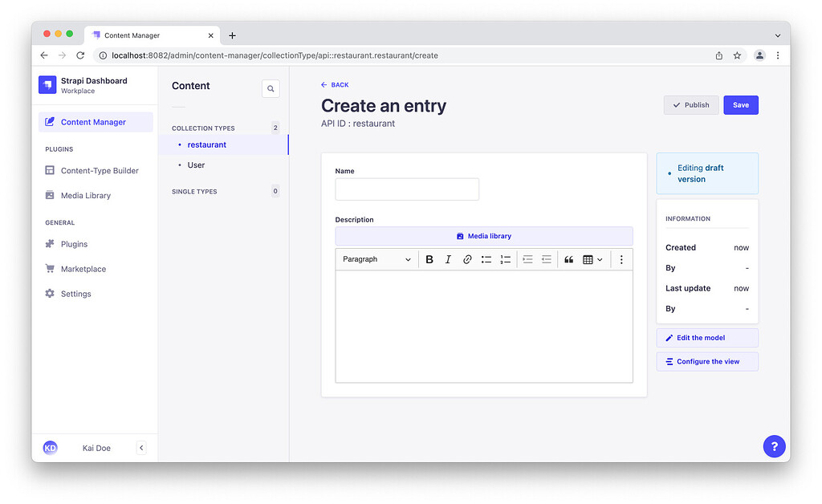Open the table insert dropdown arrow
The height and width of the screenshot is (504, 822).
coord(600,258)
